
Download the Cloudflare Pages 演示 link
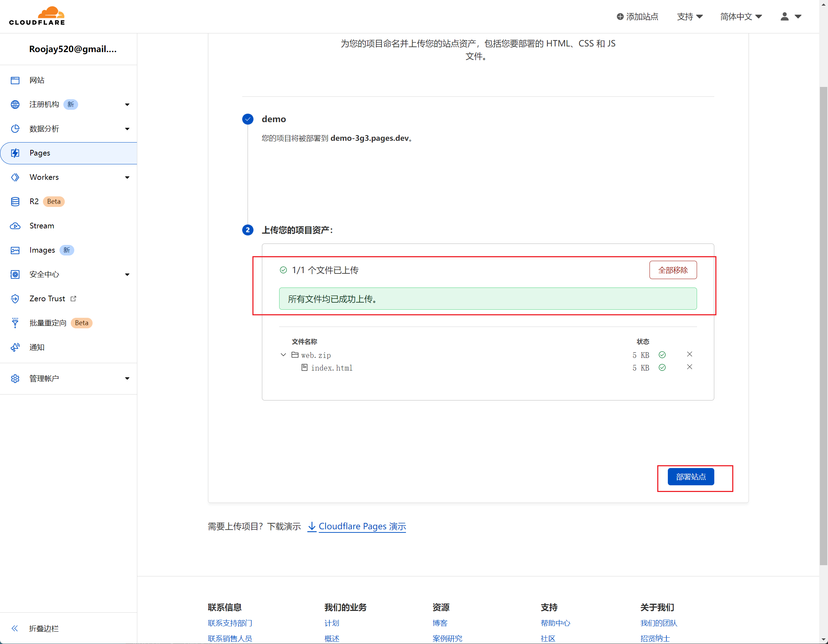click(x=362, y=526)
